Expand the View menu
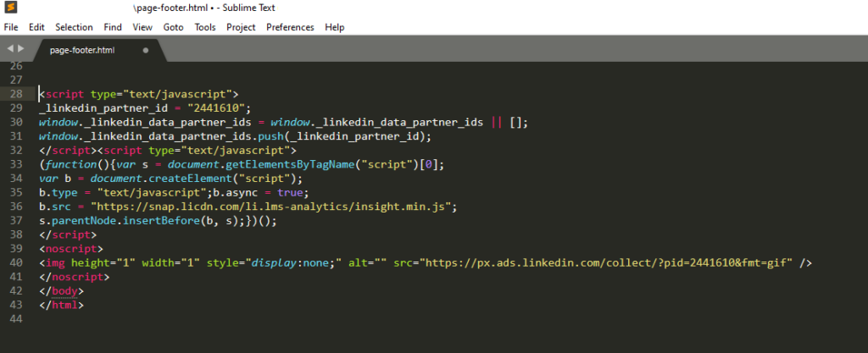Screen dimensions: 868x353 (x=142, y=27)
